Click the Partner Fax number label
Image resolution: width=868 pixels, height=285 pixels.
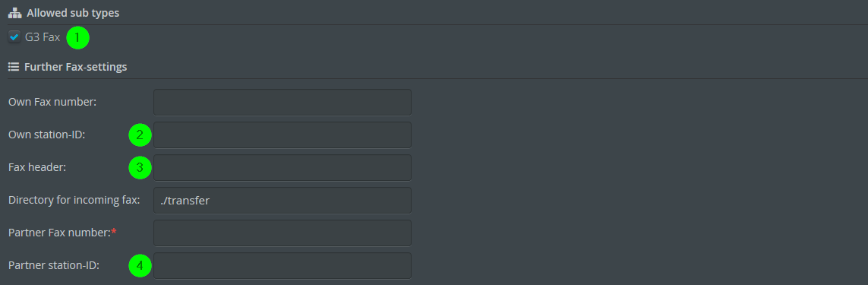coord(60,233)
